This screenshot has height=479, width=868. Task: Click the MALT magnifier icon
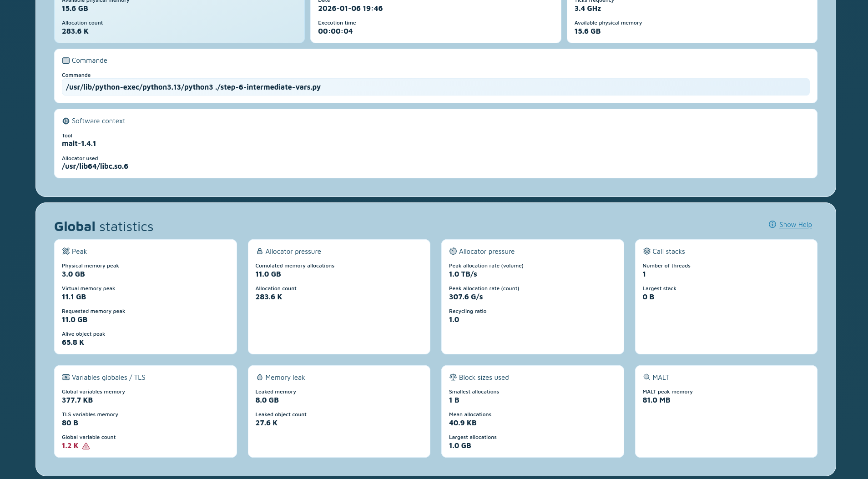646,378
